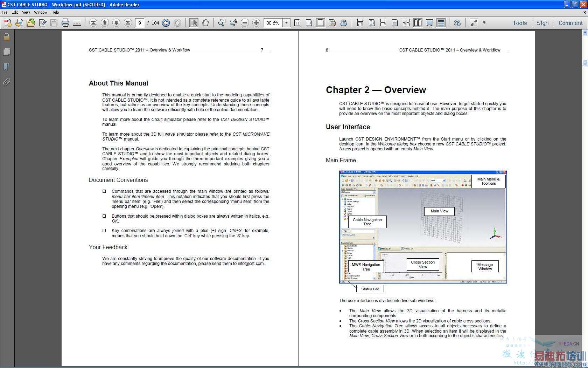The image size is (588, 368).
Task: Open the Bookmarks panel
Action: click(x=7, y=67)
